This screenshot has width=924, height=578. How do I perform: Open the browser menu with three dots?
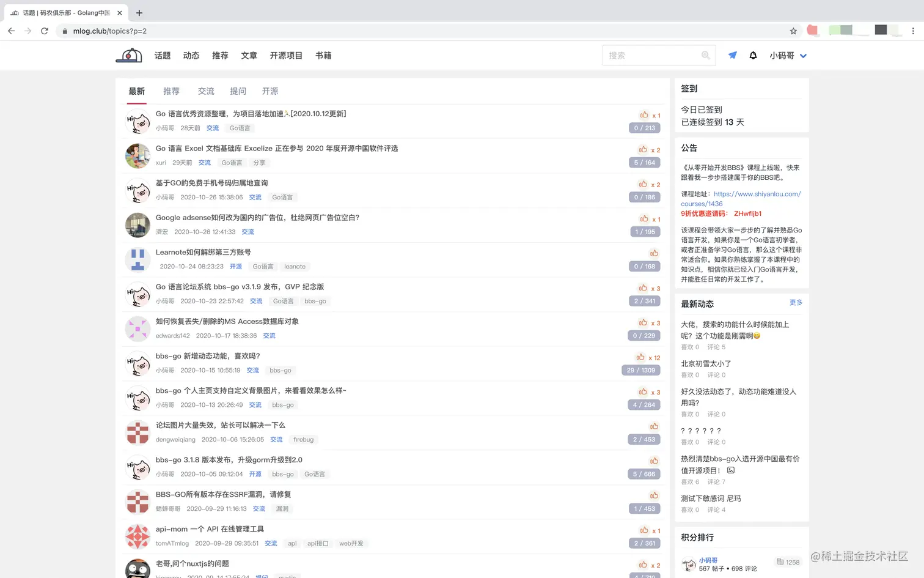[913, 31]
